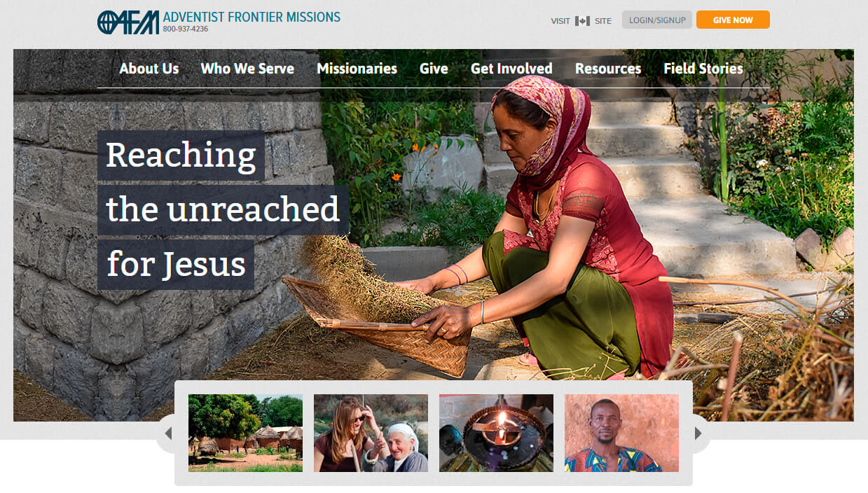
Task: Open the Get Involved menu
Action: [x=511, y=69]
